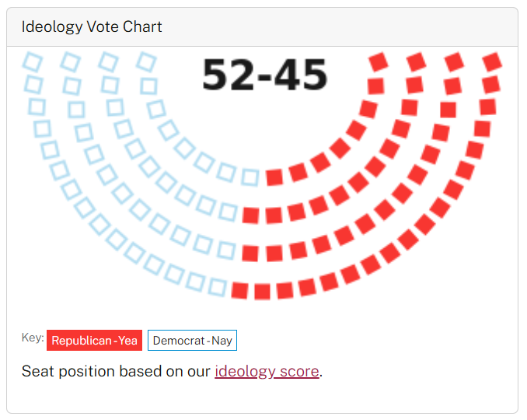Click second-outermost arc's Republican seat bordering Democrats
527x420 pixels.
point(250,254)
